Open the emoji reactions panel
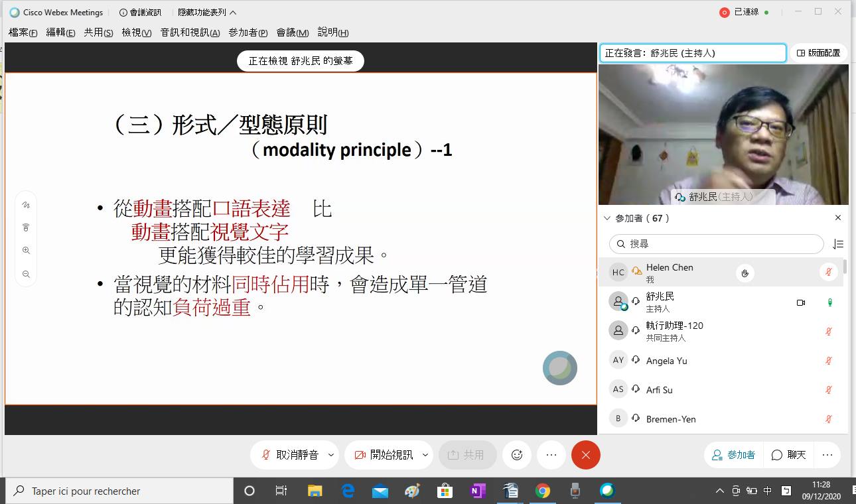The image size is (856, 504). click(x=517, y=455)
